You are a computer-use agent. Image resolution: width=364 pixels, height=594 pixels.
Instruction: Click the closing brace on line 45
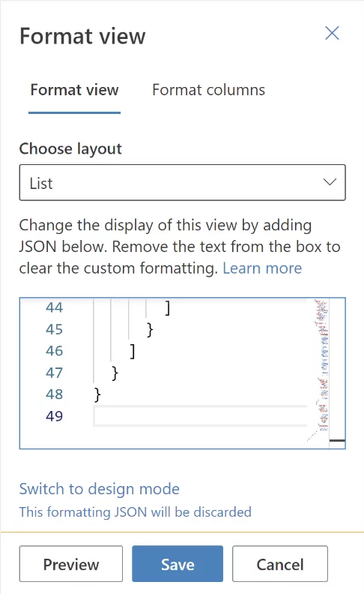150,329
